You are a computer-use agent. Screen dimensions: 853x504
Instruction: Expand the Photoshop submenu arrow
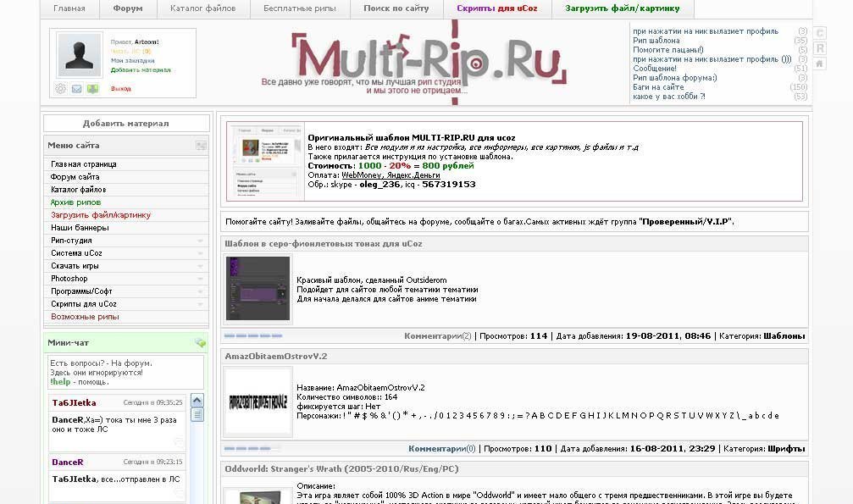(200, 279)
